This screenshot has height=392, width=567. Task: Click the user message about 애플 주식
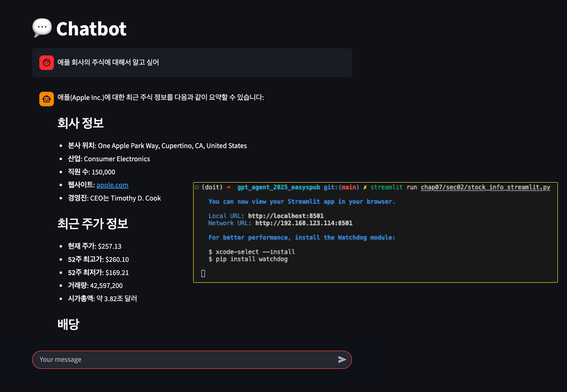(x=108, y=62)
